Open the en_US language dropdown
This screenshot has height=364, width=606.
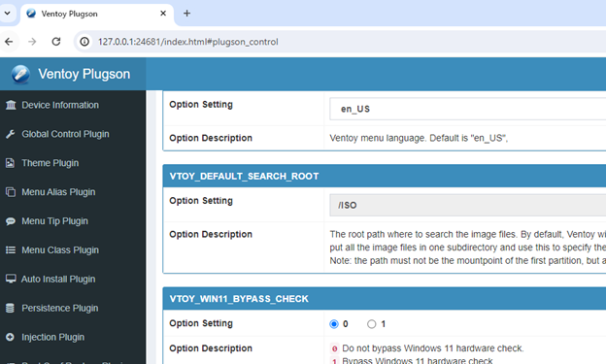468,109
